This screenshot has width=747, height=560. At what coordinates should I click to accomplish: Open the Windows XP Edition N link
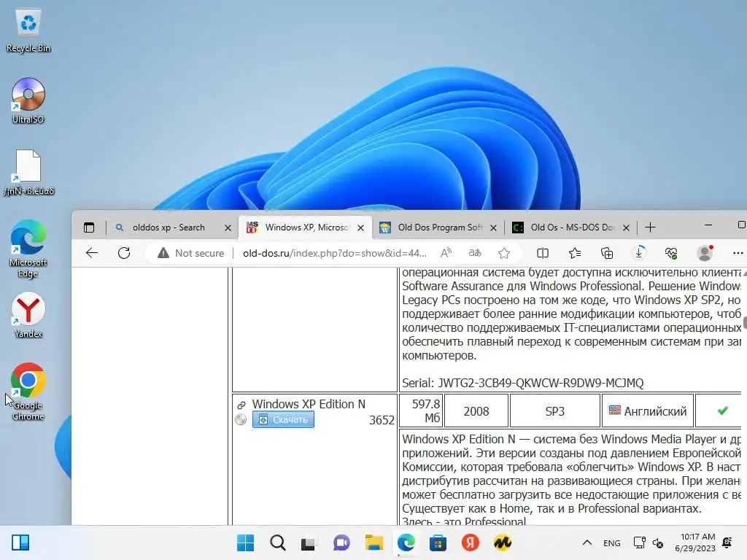309,404
